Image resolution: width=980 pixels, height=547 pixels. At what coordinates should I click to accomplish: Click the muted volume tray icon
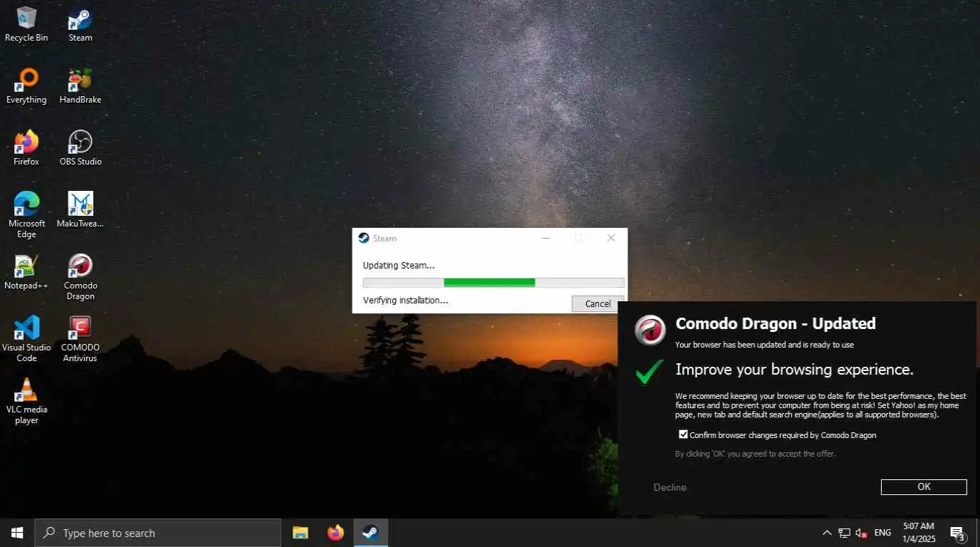(861, 533)
